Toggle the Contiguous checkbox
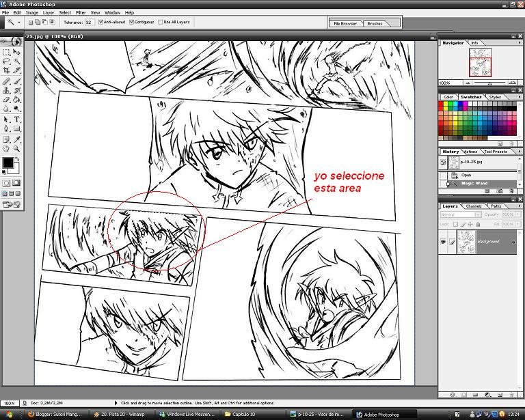525x420 pixels. coord(131,22)
